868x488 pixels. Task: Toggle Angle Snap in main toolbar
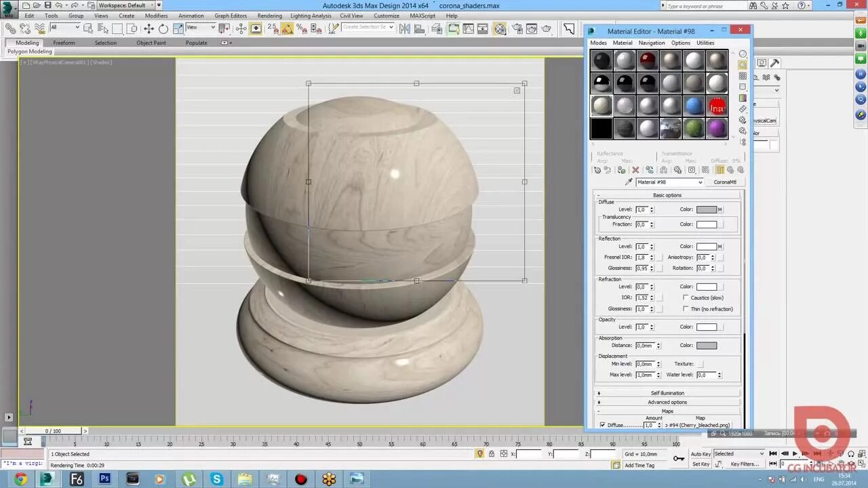coord(287,28)
